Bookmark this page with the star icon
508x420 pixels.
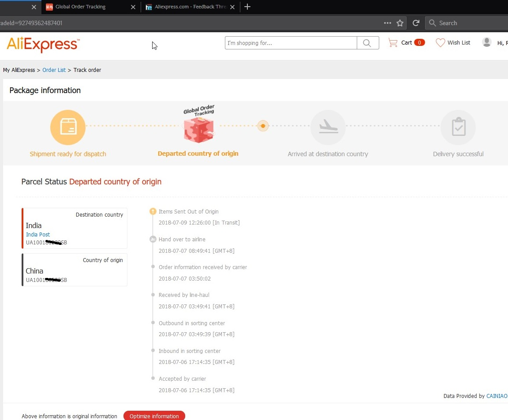pyautogui.click(x=400, y=23)
